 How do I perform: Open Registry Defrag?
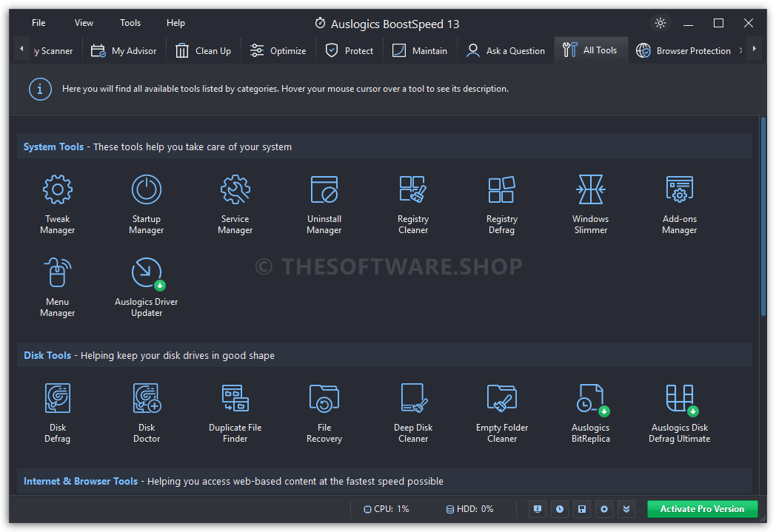502,204
